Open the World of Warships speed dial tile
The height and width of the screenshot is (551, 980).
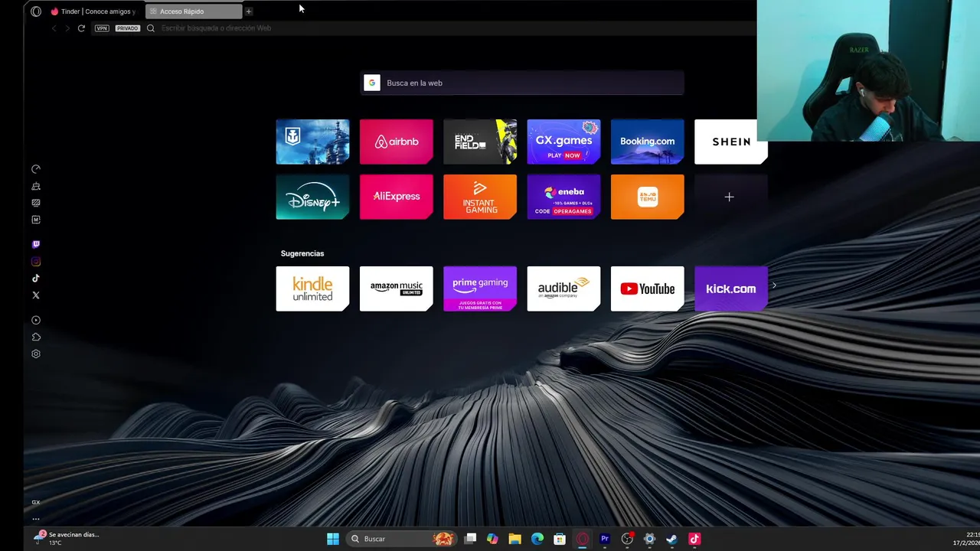click(312, 142)
